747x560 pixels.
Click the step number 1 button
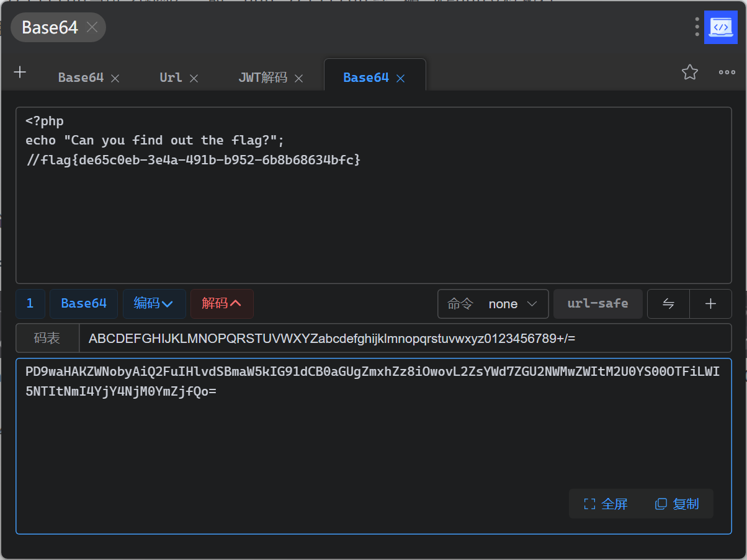point(30,303)
